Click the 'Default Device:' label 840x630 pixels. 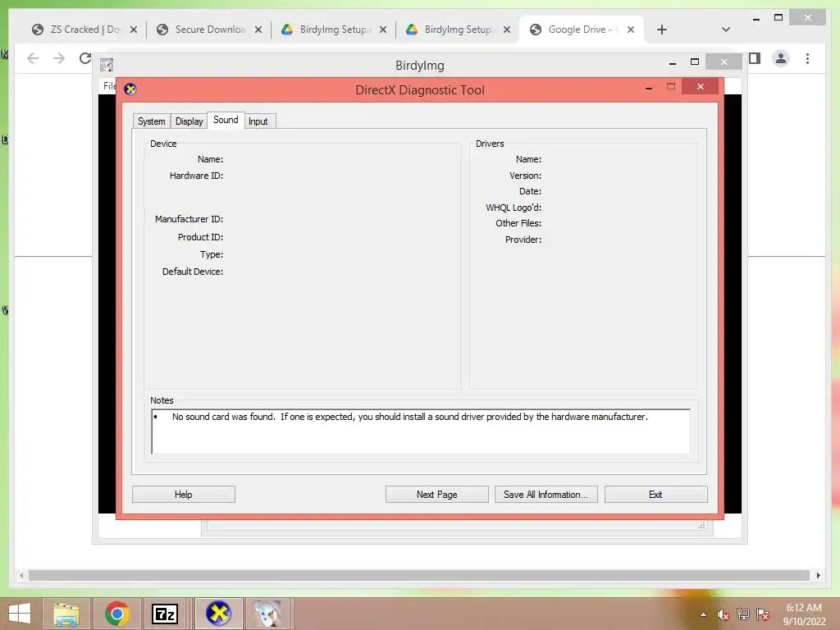(x=192, y=272)
